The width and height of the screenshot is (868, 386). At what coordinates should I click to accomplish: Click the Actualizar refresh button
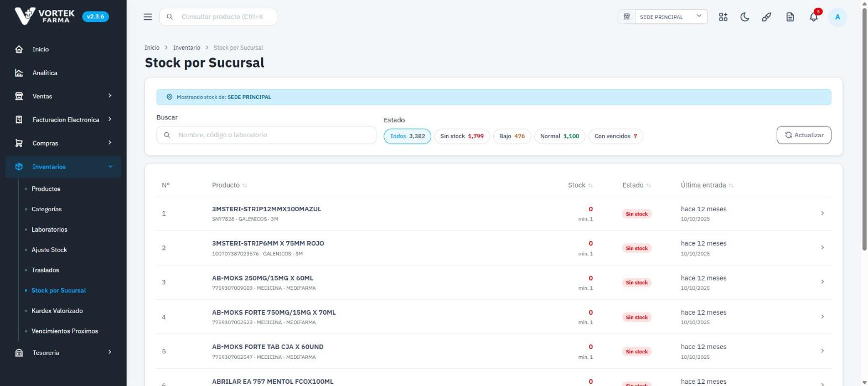(804, 135)
